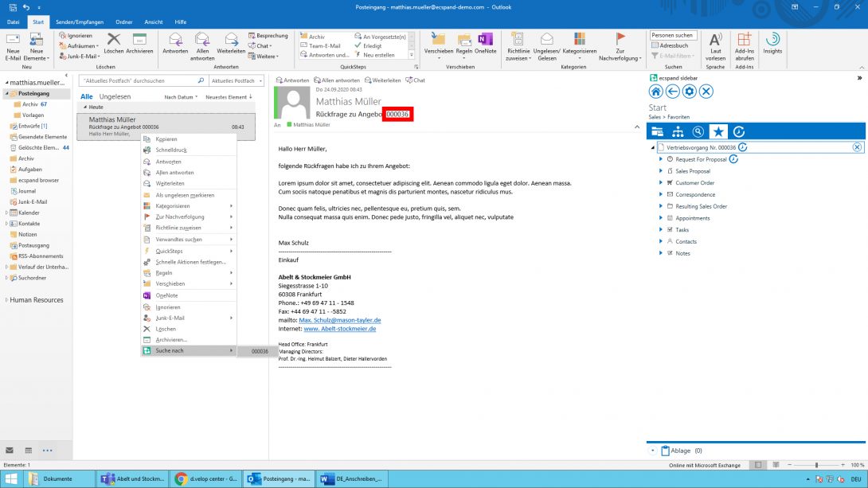The image size is (868, 488).
Task: Expand Request For Proposal node
Action: pyautogui.click(x=660, y=159)
